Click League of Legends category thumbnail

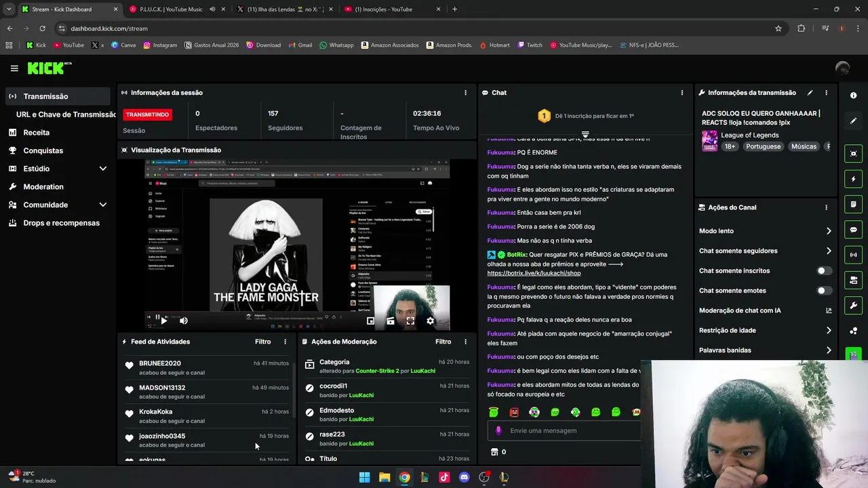click(709, 141)
